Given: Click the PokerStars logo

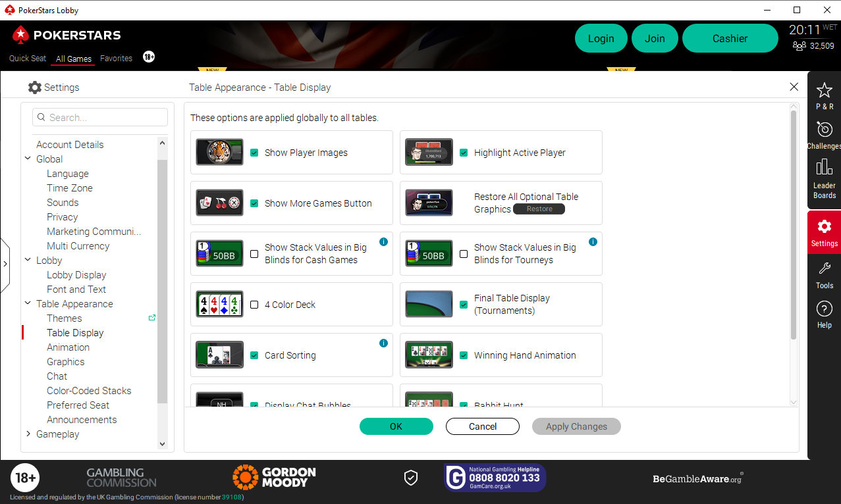Looking at the screenshot, I should pyautogui.click(x=67, y=35).
